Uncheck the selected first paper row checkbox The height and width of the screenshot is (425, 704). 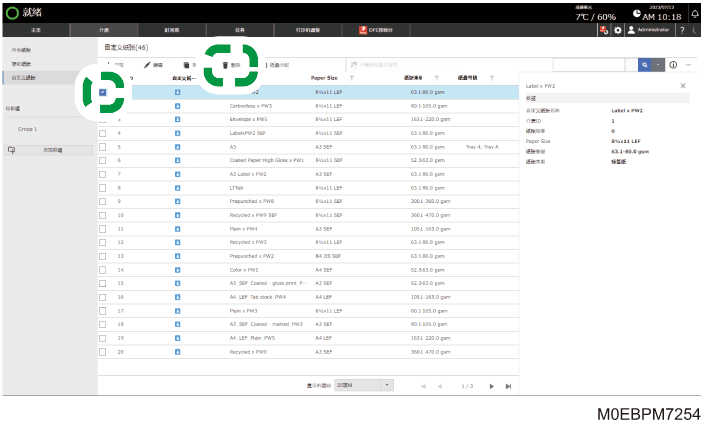click(103, 92)
